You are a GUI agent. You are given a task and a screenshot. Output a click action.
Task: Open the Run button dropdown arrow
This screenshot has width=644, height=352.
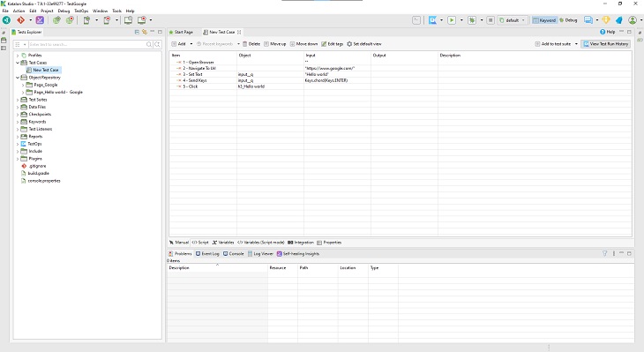click(x=461, y=20)
